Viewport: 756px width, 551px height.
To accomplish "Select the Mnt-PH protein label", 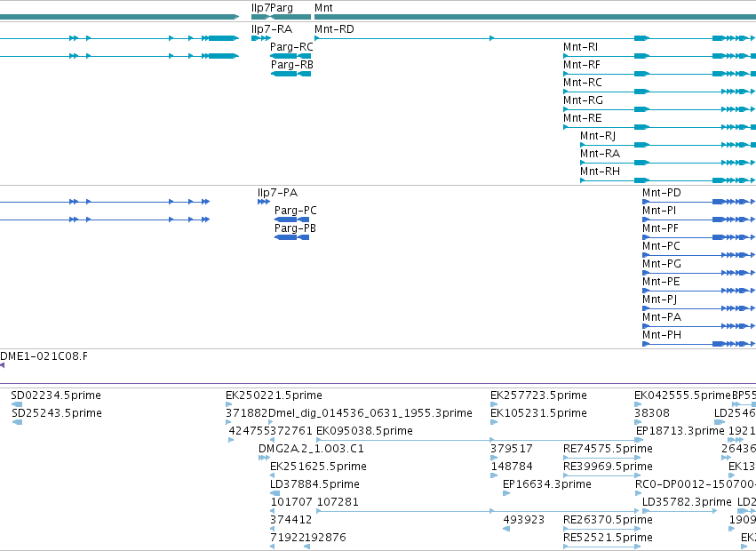I will tap(662, 335).
